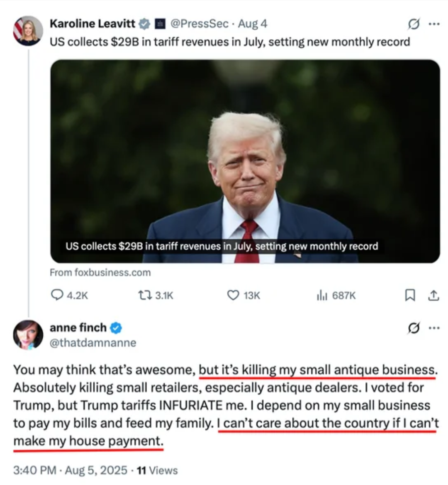The width and height of the screenshot is (448, 485).
Task: Open more options menu on anne finch's reply
Action: point(434,328)
